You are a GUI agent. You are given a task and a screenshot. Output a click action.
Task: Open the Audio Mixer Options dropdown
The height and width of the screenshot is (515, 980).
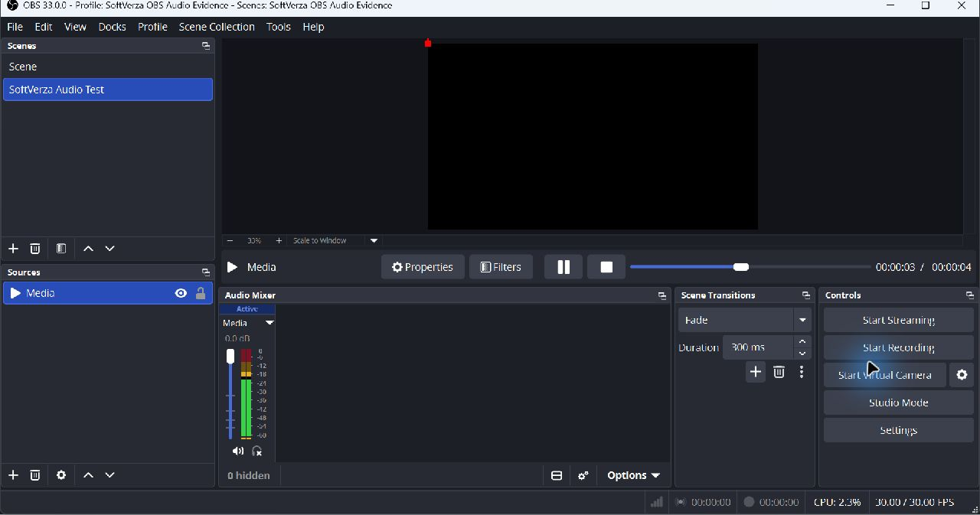tap(633, 476)
